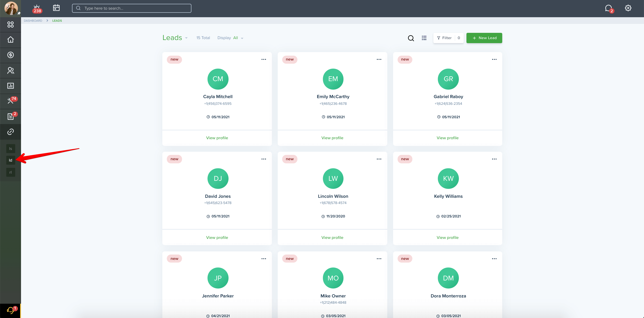Open Gabriel Raboy card options menu

pos(494,59)
